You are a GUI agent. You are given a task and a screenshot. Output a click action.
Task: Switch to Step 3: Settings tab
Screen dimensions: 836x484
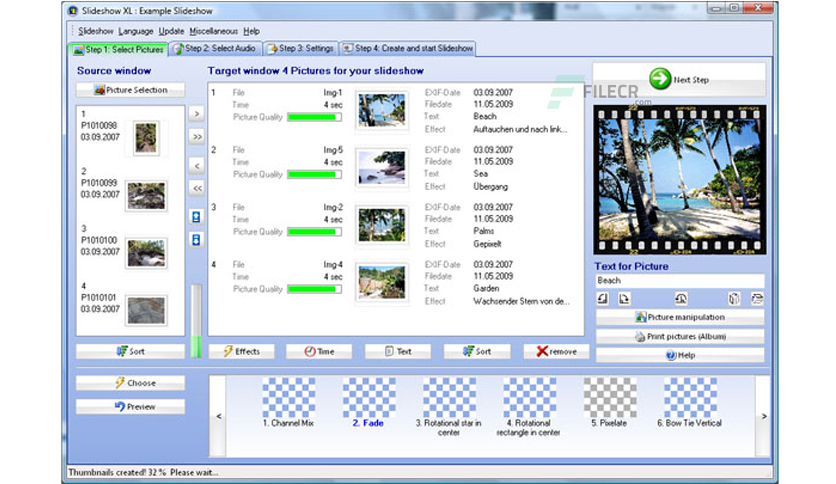point(301,49)
